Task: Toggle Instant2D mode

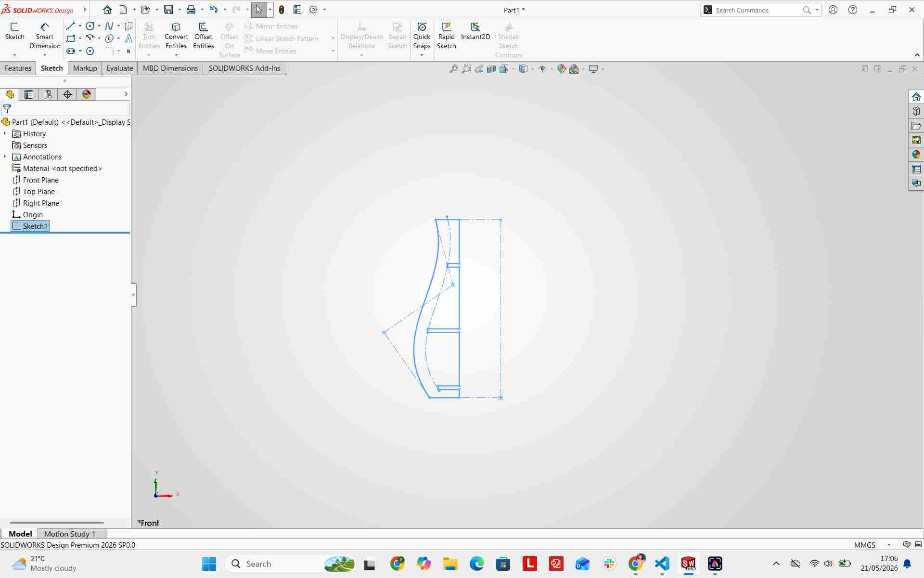Action: pos(475,32)
